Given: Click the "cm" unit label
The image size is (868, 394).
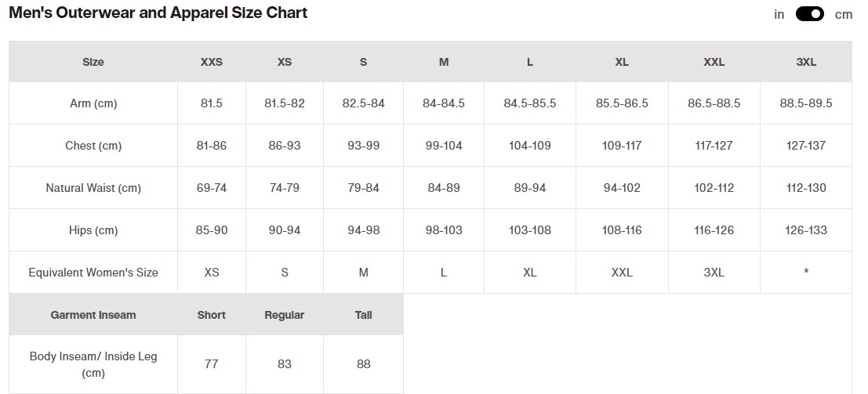Looking at the screenshot, I should coord(843,14).
